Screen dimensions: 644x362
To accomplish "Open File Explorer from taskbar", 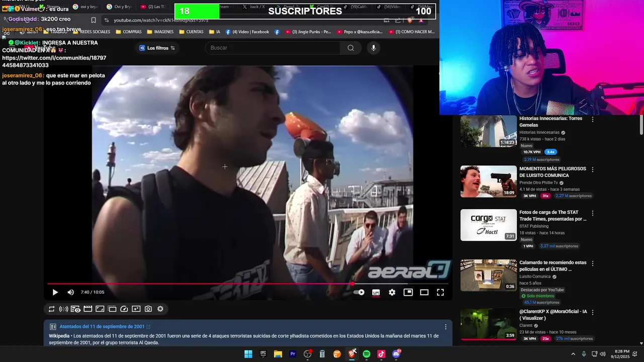I will (x=278, y=354).
